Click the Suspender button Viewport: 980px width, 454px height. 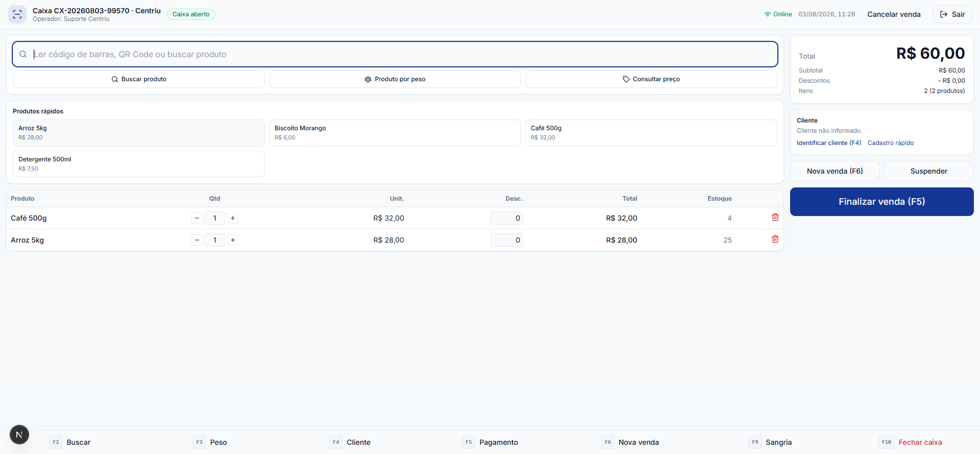tap(929, 171)
